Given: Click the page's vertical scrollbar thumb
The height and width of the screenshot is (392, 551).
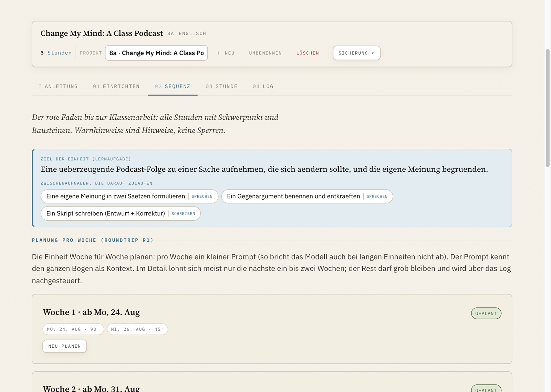Looking at the screenshot, I should pyautogui.click(x=548, y=108).
